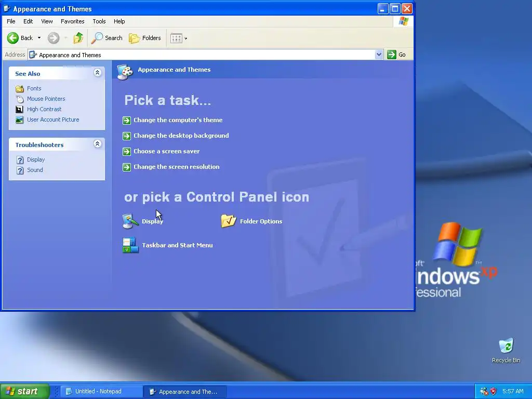This screenshot has width=532, height=399.
Task: Click the Display troubleshooter question-mark icon
Action: point(20,160)
